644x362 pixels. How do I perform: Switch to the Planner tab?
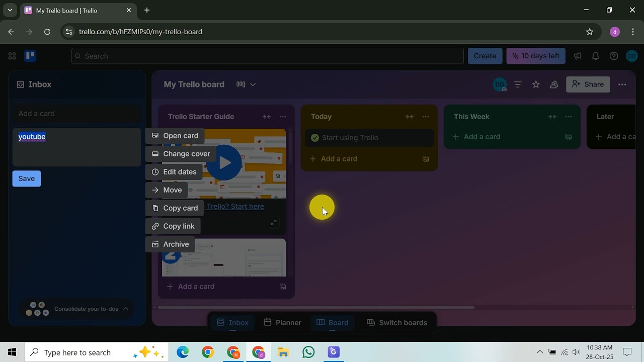click(283, 323)
